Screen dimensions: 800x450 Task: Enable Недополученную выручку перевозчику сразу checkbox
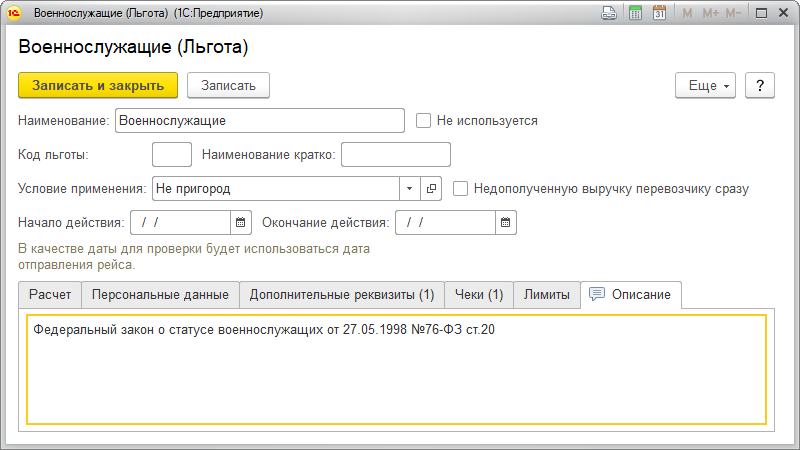(x=461, y=188)
